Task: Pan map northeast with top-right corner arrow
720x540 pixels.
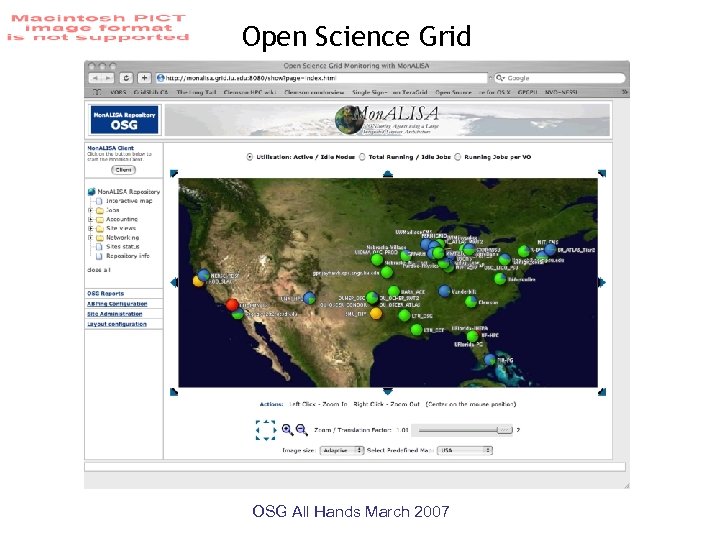Action: click(602, 173)
